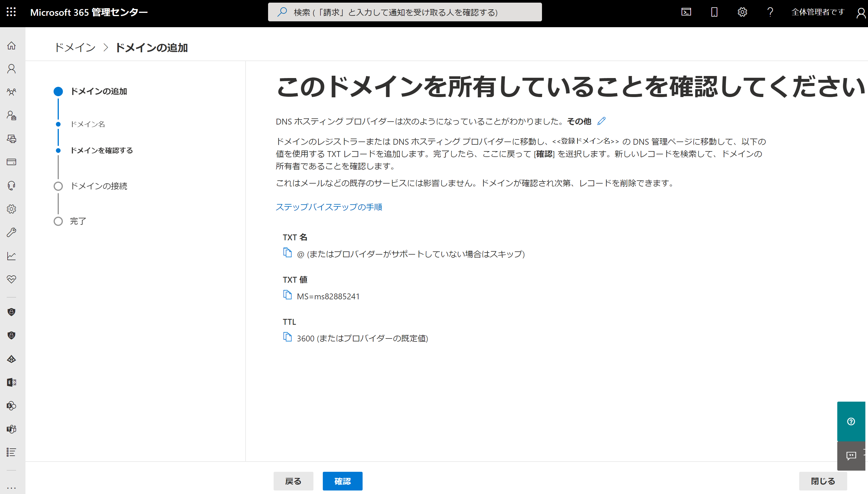The image size is (868, 494).
Task: Open SharePoint admin center in sidebar
Action: [x=11, y=405]
